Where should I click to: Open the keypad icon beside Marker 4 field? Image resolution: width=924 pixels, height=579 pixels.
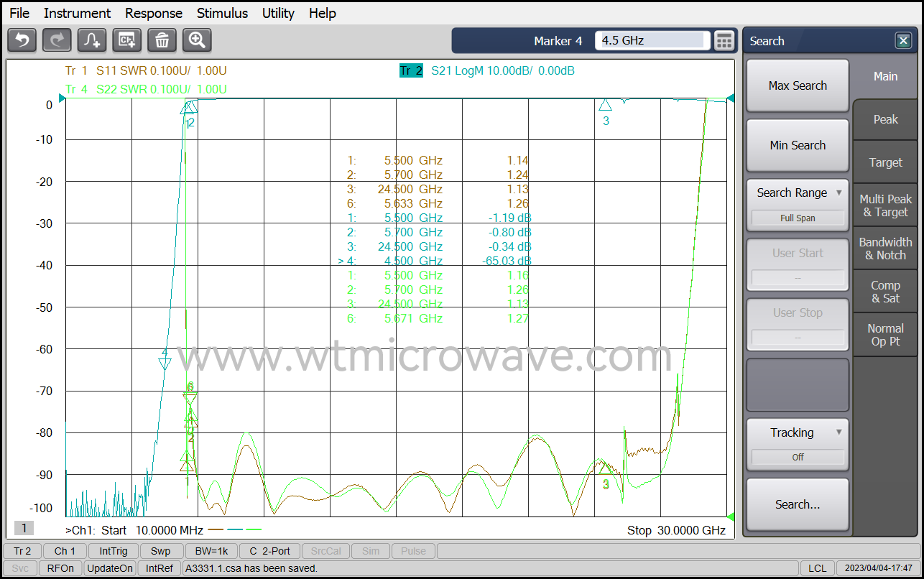click(724, 41)
